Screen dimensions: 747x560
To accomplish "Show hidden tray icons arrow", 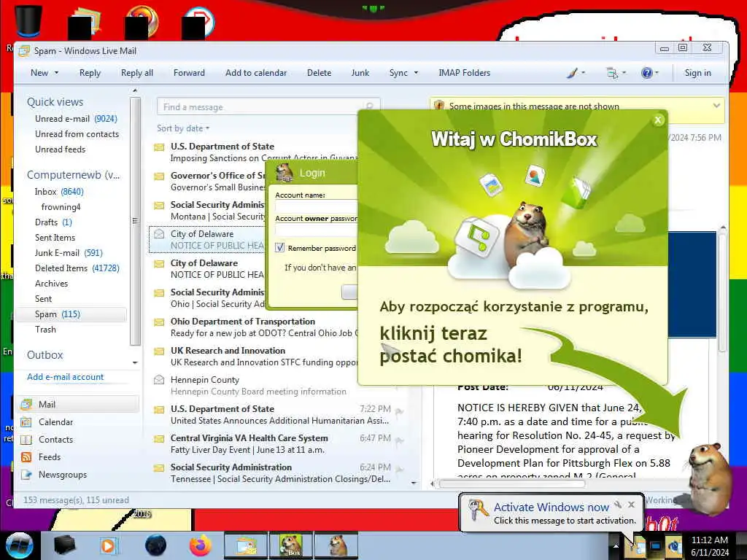I will (x=616, y=546).
